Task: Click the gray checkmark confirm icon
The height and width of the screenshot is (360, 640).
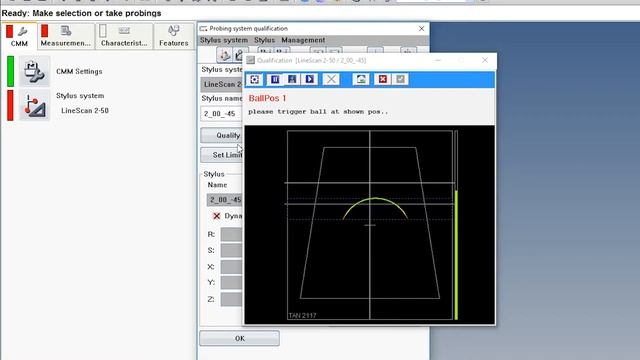Action: pos(400,79)
